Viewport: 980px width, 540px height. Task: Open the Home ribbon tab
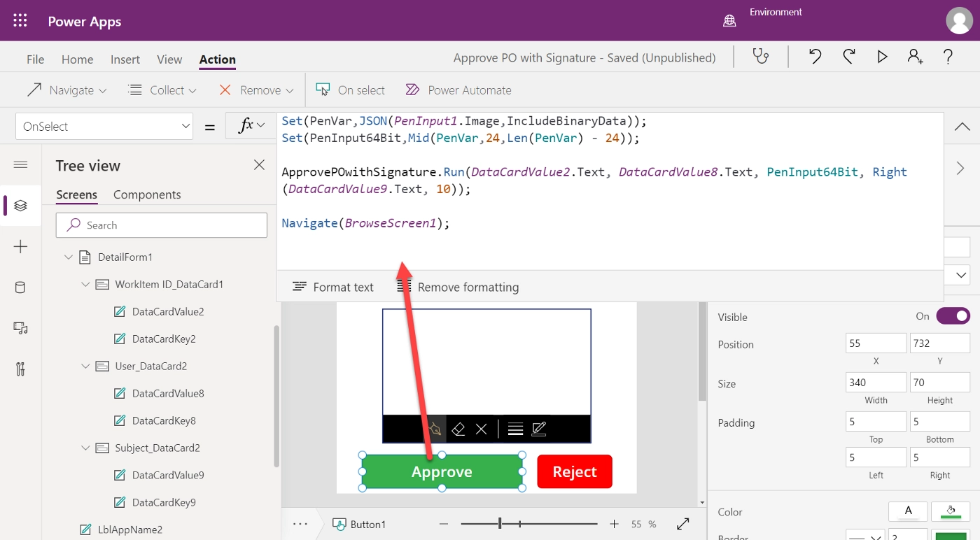click(77, 59)
